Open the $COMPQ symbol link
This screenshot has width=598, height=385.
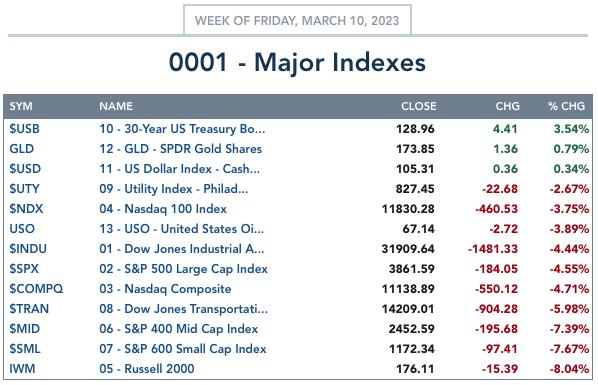[36, 289]
